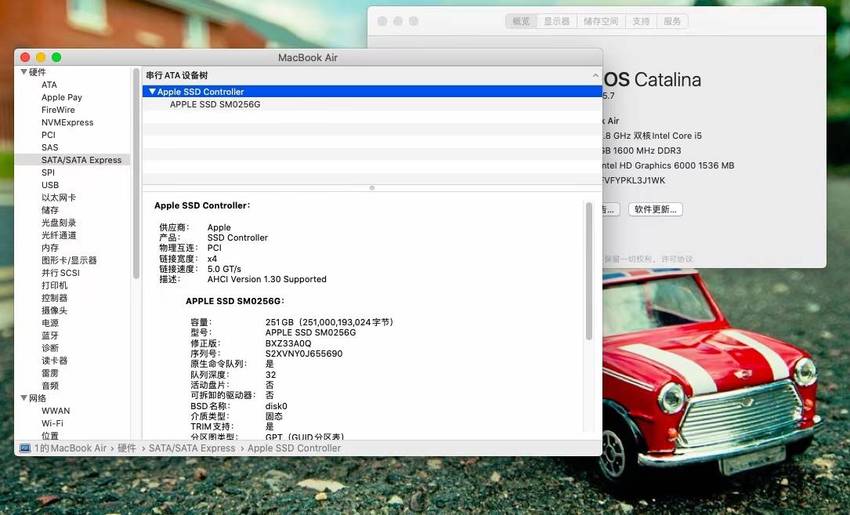Screen dimensions: 850x515
Task: Switch to 服务 tab in About window
Action: coord(672,21)
